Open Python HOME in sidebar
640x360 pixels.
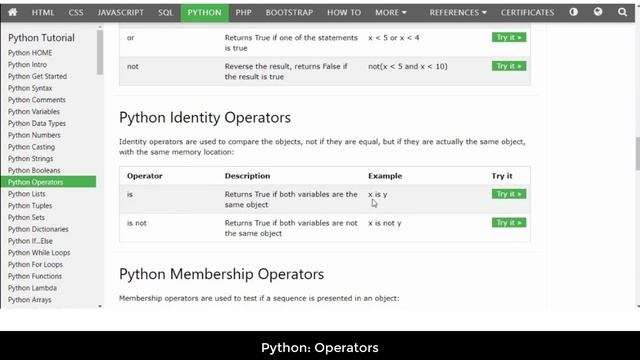click(30, 53)
